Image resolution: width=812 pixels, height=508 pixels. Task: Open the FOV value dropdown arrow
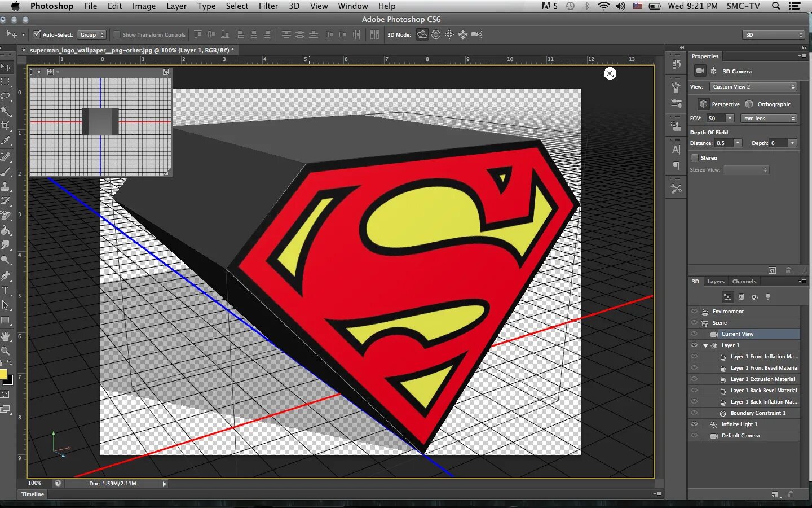click(x=730, y=119)
